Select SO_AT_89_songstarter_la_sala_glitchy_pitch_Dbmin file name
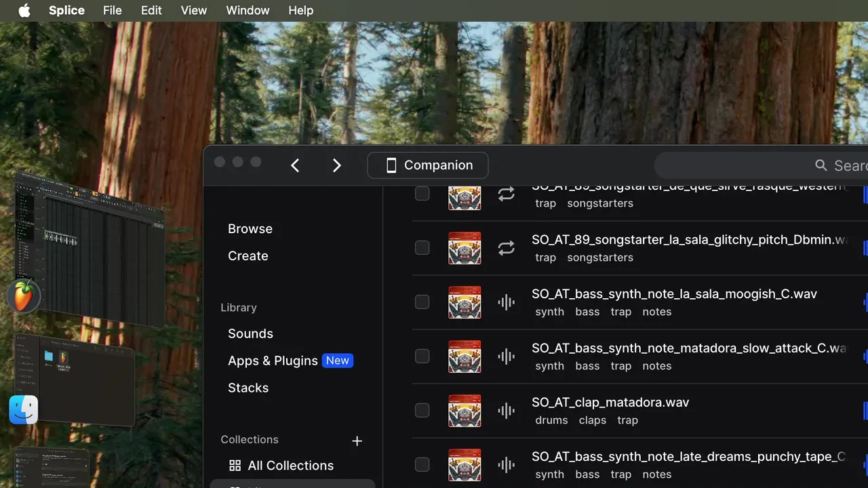Viewport: 868px width, 488px height. [x=690, y=240]
